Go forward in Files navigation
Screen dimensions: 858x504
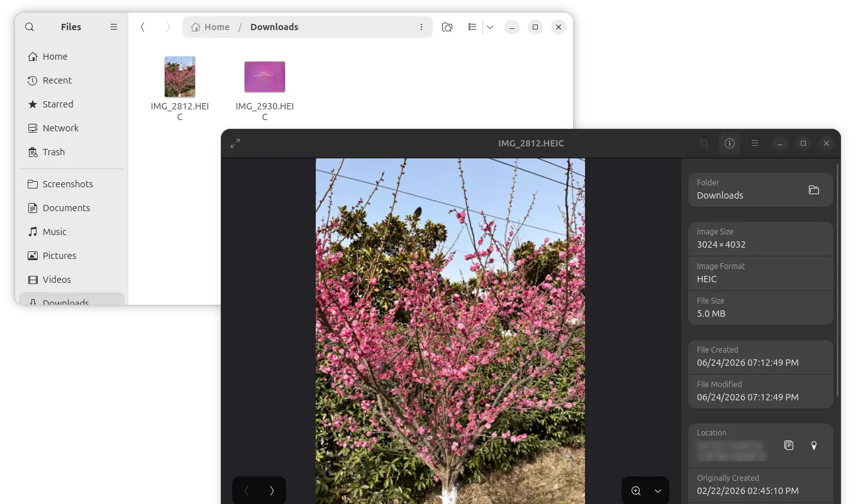tap(168, 27)
